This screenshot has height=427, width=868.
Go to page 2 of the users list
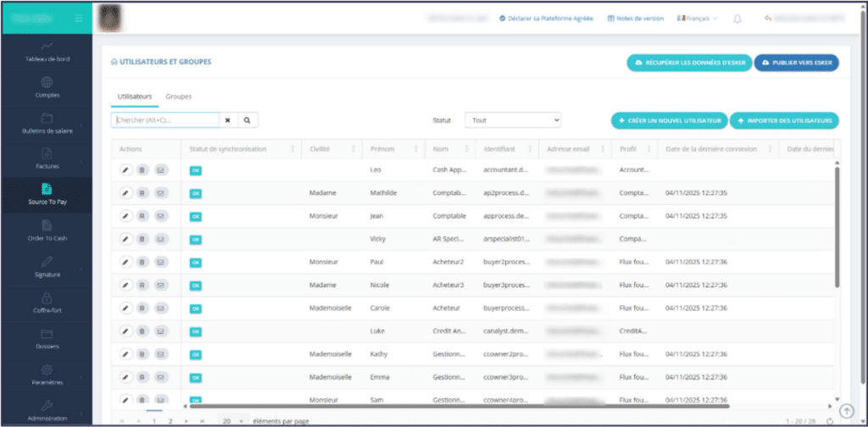point(170,421)
